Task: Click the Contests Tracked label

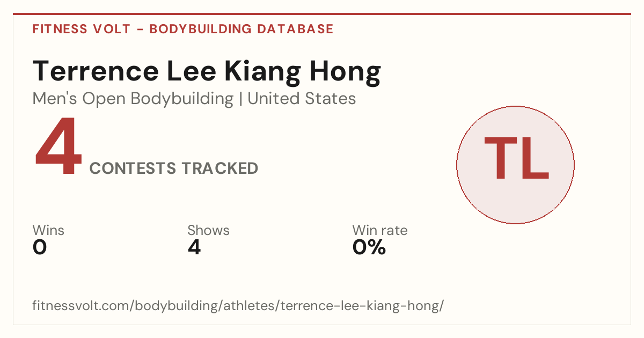Action: (x=174, y=168)
